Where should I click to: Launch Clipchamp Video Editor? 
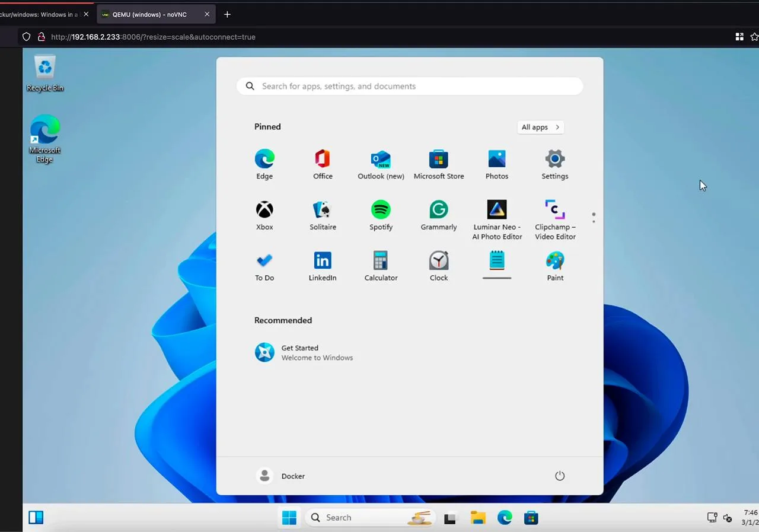[555, 219]
